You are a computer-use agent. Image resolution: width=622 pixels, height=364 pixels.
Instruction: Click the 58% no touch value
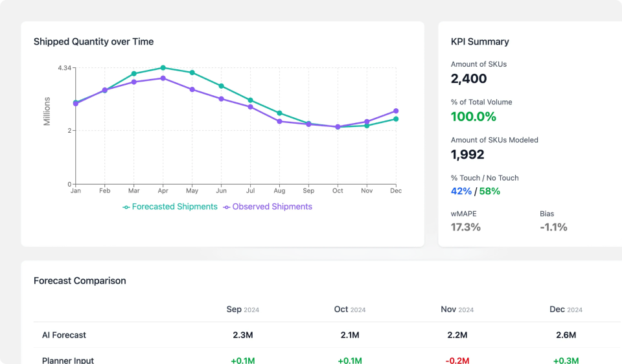489,191
